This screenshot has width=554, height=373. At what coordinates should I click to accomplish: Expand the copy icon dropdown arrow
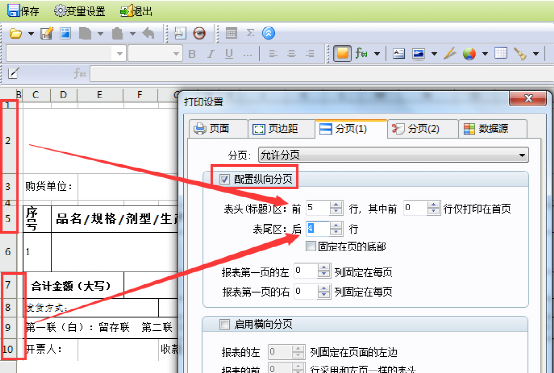coord(100,34)
